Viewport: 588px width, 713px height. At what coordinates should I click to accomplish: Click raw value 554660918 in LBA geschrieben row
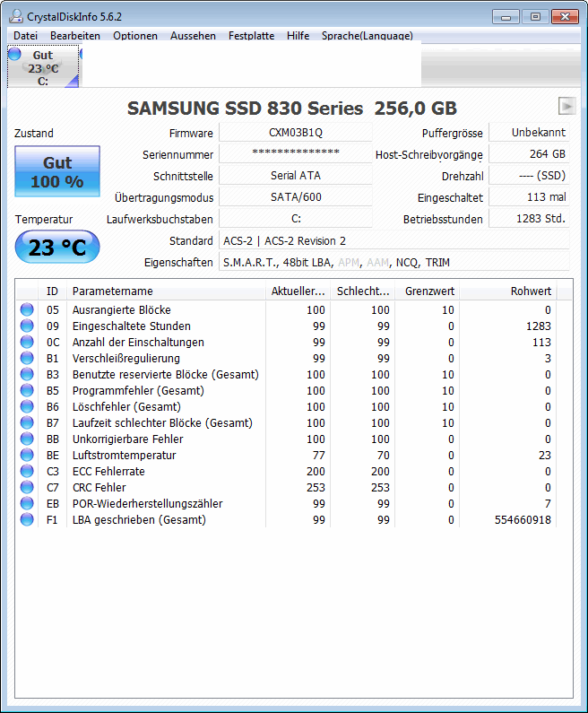point(523,520)
